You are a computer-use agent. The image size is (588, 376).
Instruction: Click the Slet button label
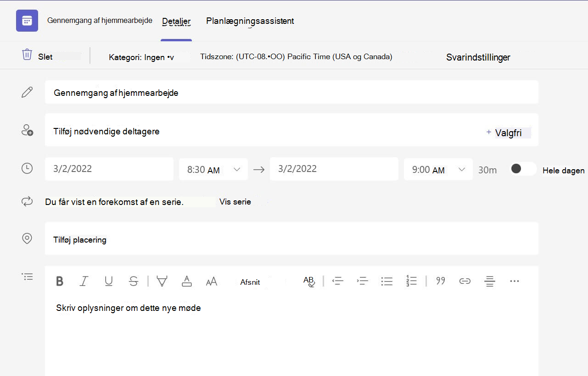click(45, 57)
